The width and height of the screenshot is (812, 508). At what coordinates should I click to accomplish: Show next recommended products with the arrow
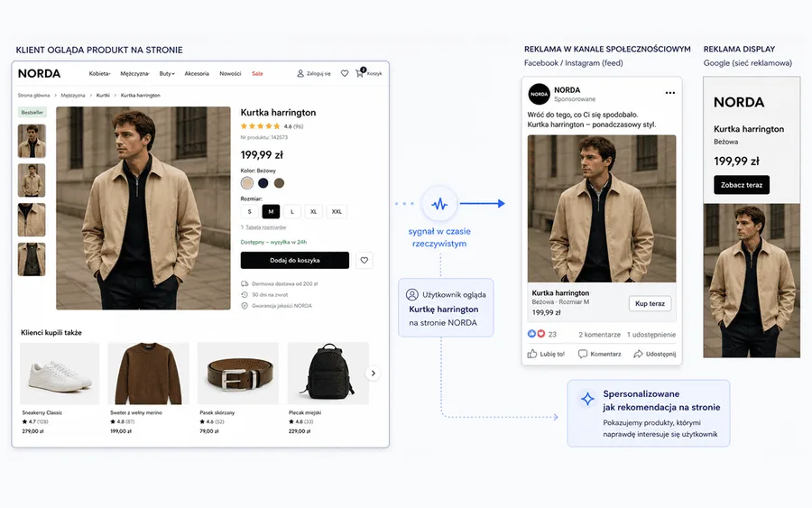tap(374, 374)
